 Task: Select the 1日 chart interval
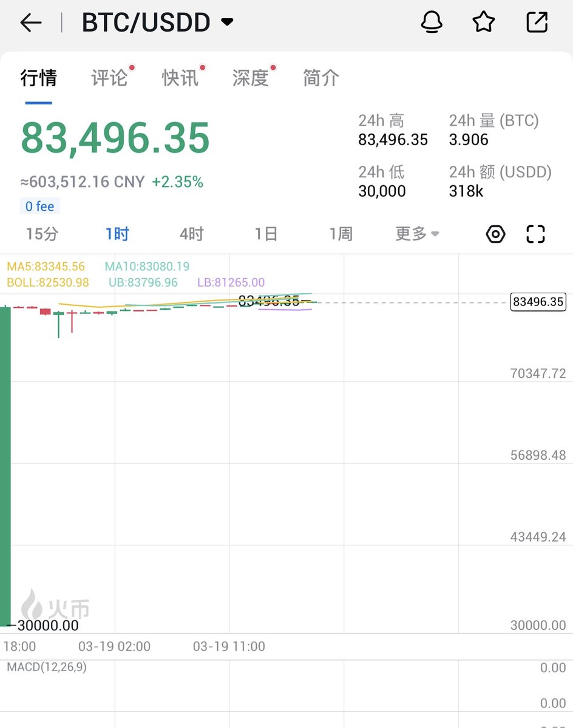pos(266,234)
